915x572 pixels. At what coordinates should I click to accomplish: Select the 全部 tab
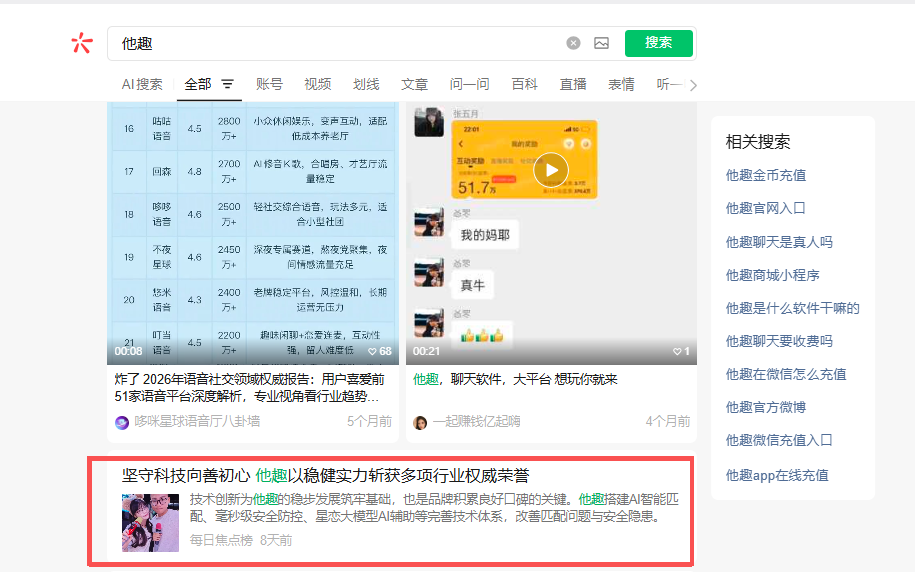[x=198, y=85]
